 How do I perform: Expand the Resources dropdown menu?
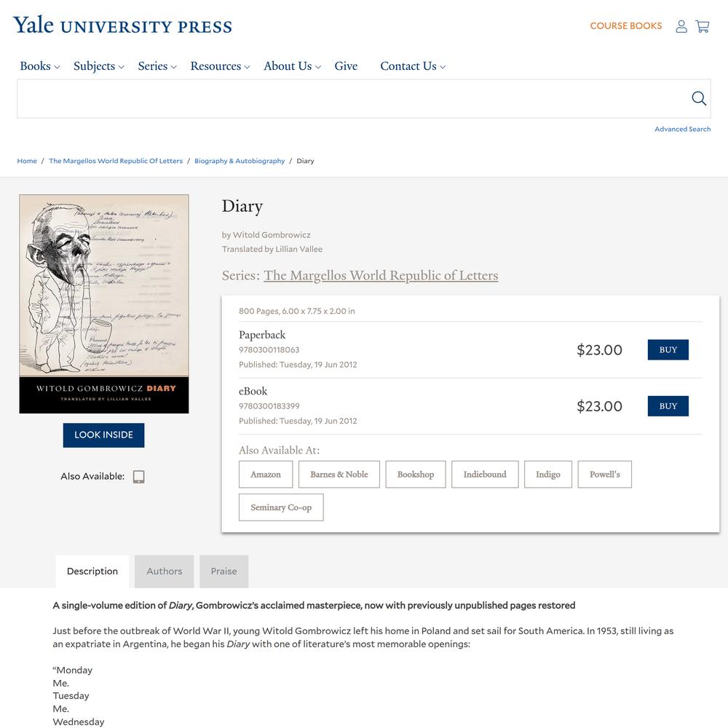pos(220,66)
